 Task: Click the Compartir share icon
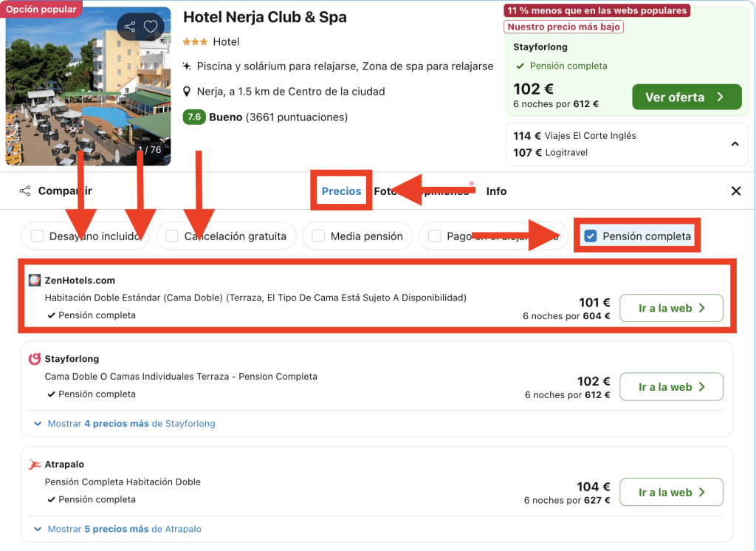[25, 191]
